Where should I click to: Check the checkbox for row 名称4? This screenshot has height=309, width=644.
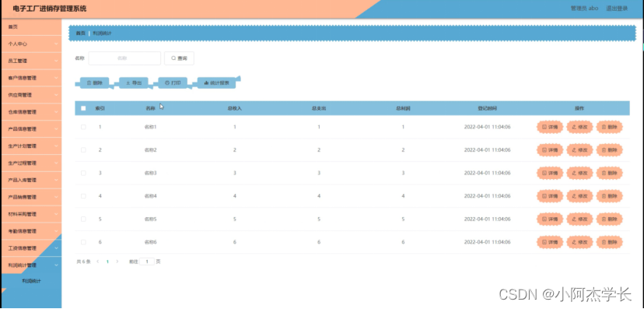click(x=83, y=196)
